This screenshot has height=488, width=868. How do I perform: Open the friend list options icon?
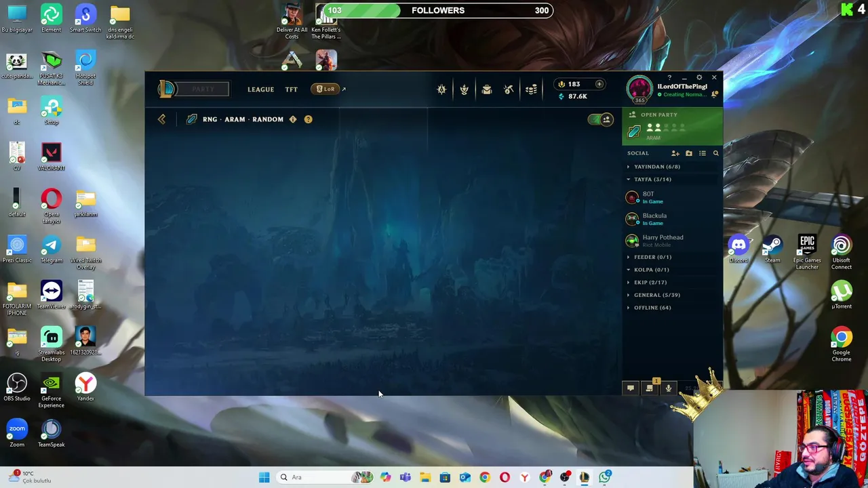coord(703,153)
